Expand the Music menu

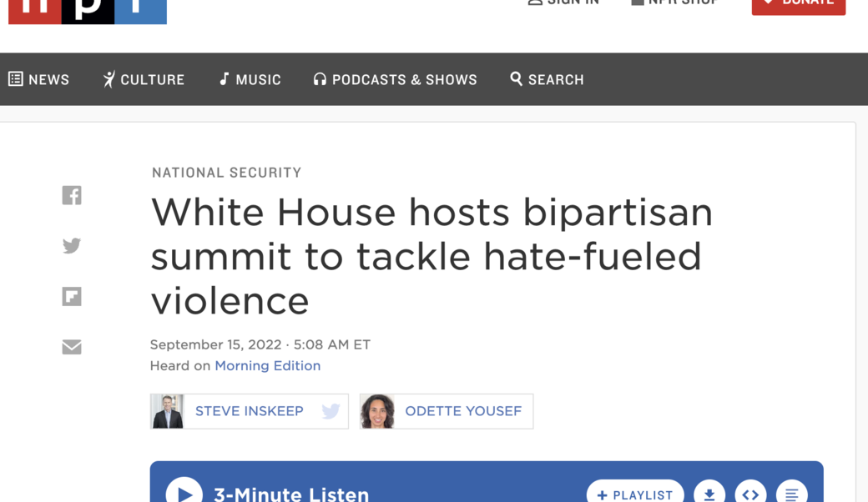tap(250, 79)
